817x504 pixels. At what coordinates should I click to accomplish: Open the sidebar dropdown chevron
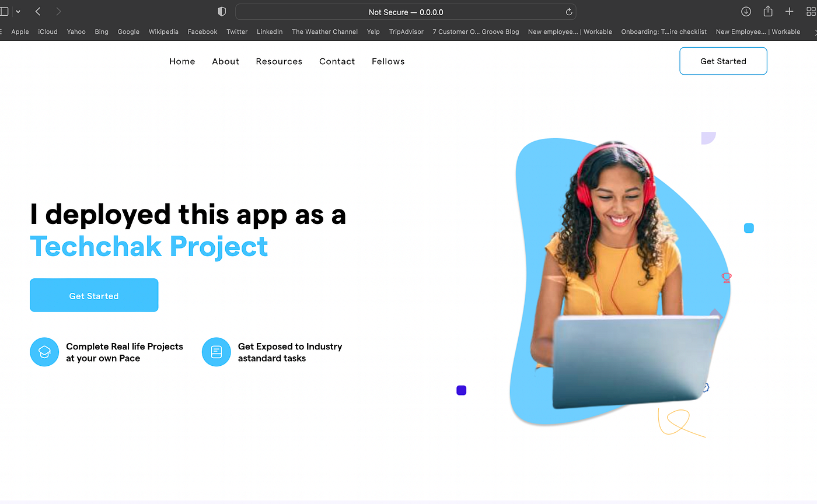[x=18, y=12]
